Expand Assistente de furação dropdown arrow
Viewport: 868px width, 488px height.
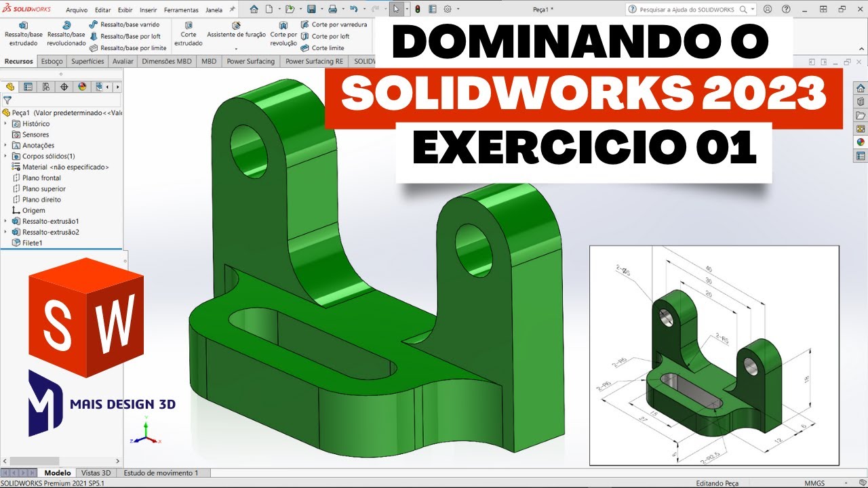(236, 49)
